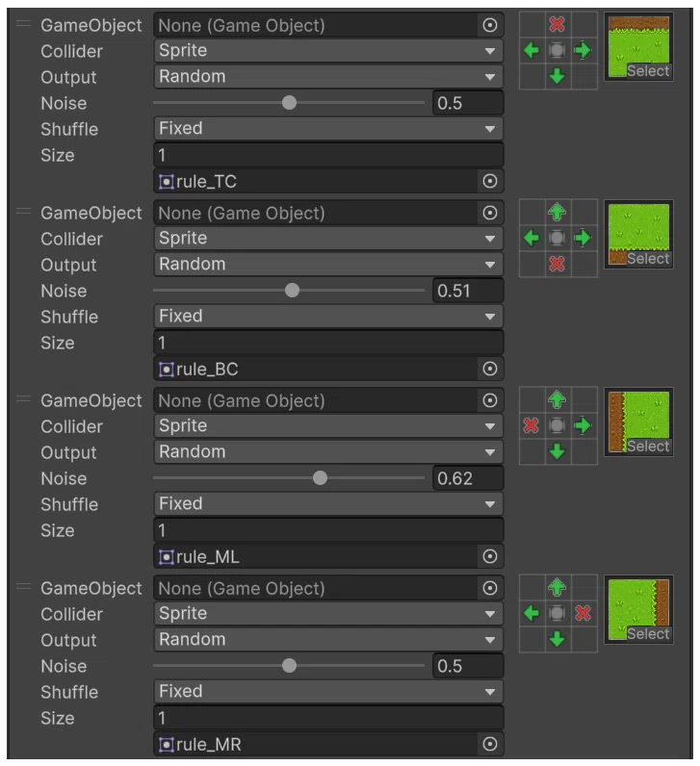Toggle center transform cell in rule_TC grid
The width and height of the screenshot is (700, 766).
[557, 50]
